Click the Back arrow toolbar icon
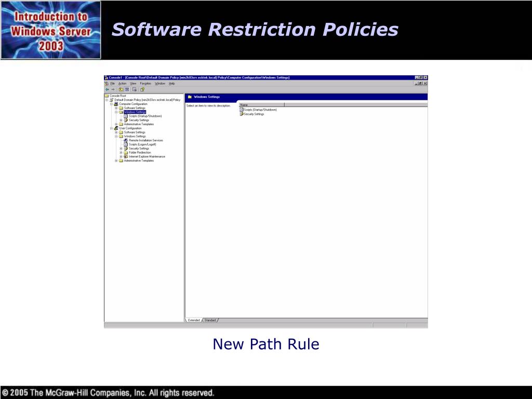 (107, 89)
